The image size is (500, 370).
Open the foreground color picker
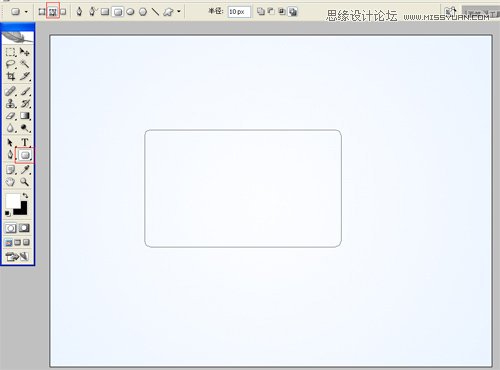[13, 201]
